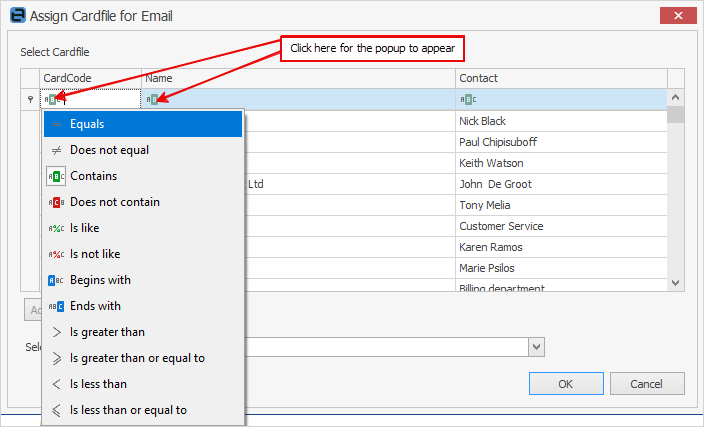Click the application logo in title bar
The height and width of the screenshot is (427, 704).
(x=18, y=16)
